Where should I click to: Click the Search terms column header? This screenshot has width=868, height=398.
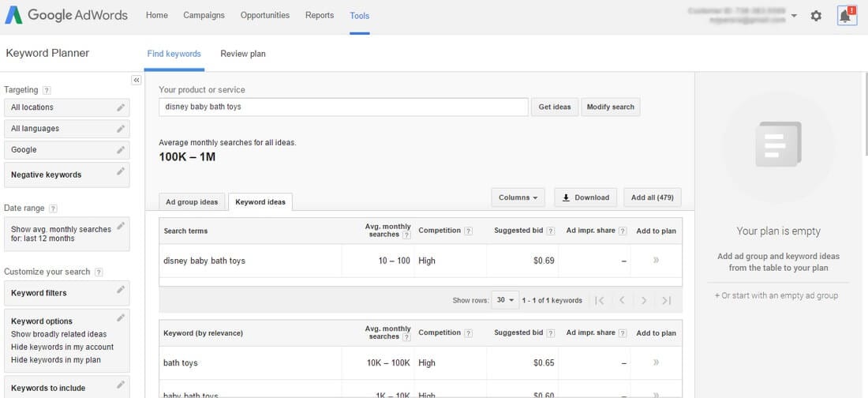(185, 231)
